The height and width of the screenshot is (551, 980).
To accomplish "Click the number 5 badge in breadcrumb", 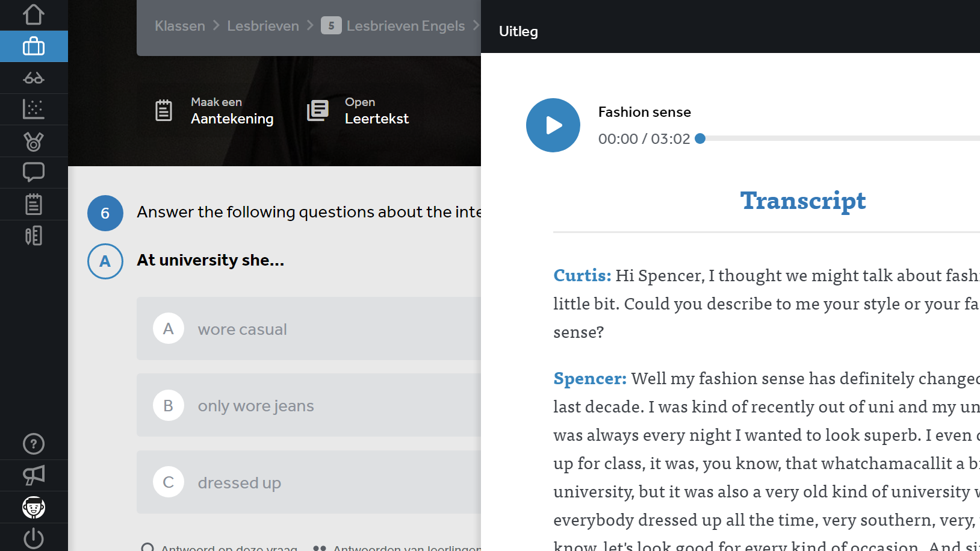I will tap(331, 25).
